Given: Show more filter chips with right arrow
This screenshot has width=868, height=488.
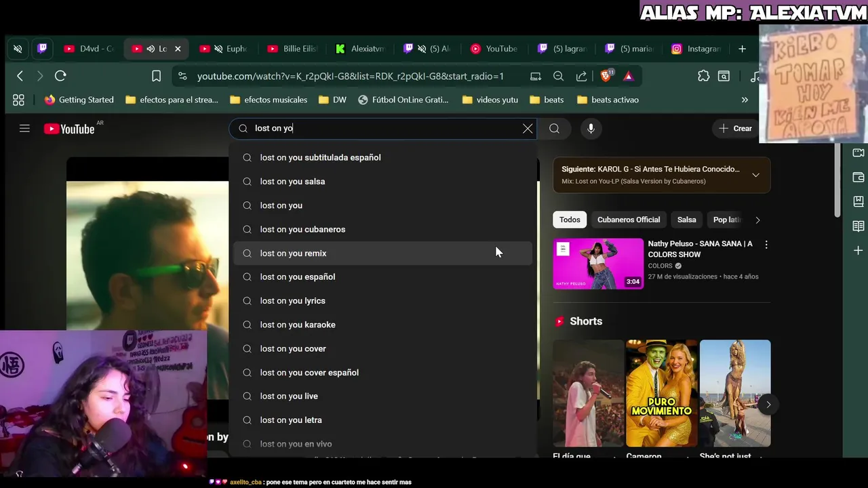Looking at the screenshot, I should (x=757, y=220).
